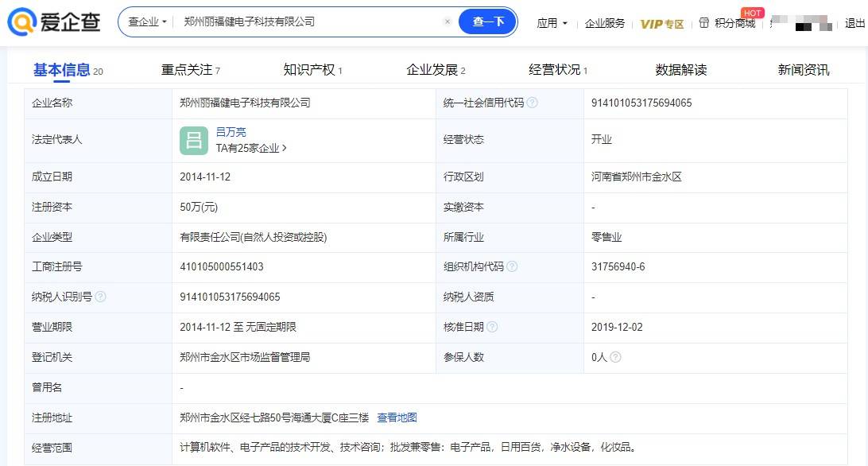Open the 查企业 search type dropdown

[x=147, y=22]
